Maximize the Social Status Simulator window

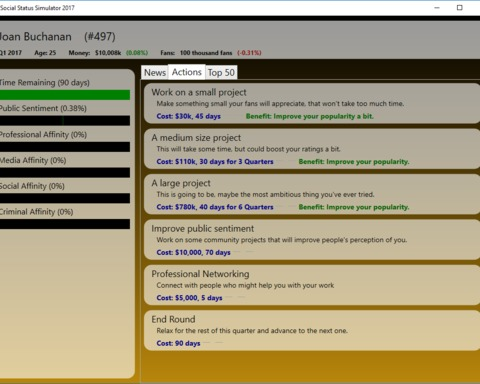(x=460, y=8)
